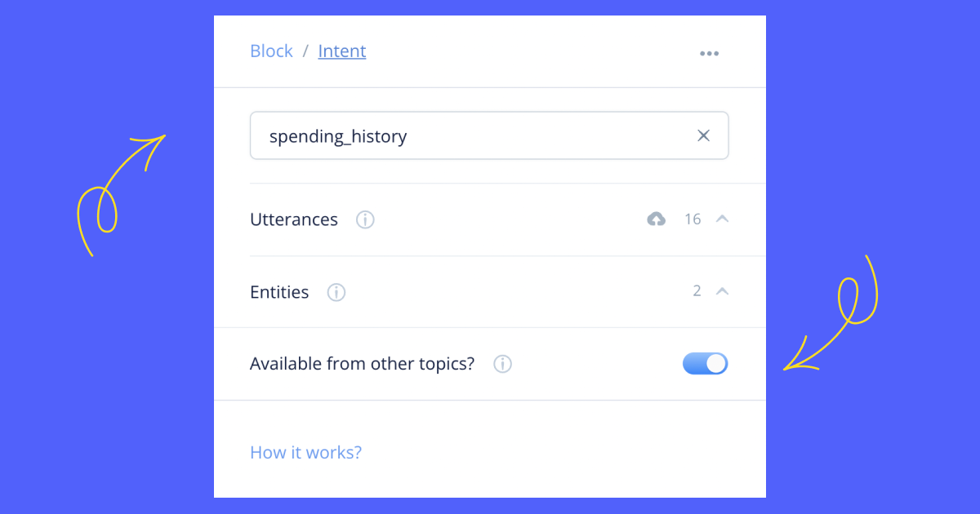Click the info icon beside Entities
The height and width of the screenshot is (514, 980).
coord(336,292)
